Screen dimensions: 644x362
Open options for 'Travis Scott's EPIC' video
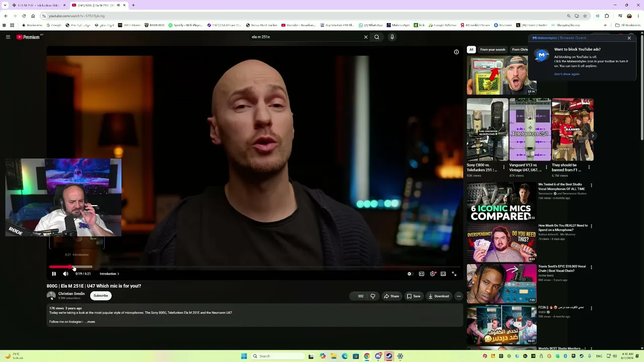(591, 267)
